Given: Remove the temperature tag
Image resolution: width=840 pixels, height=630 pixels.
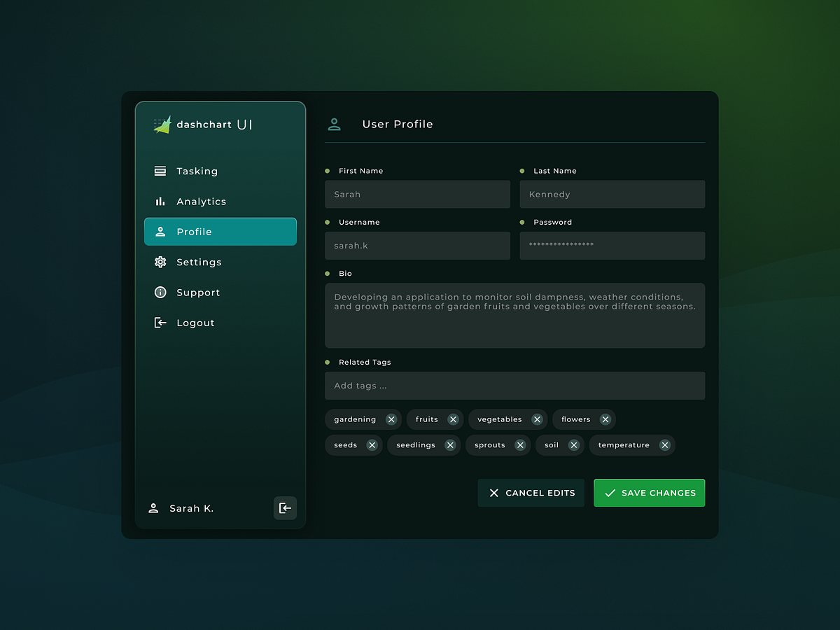Looking at the screenshot, I should point(665,444).
